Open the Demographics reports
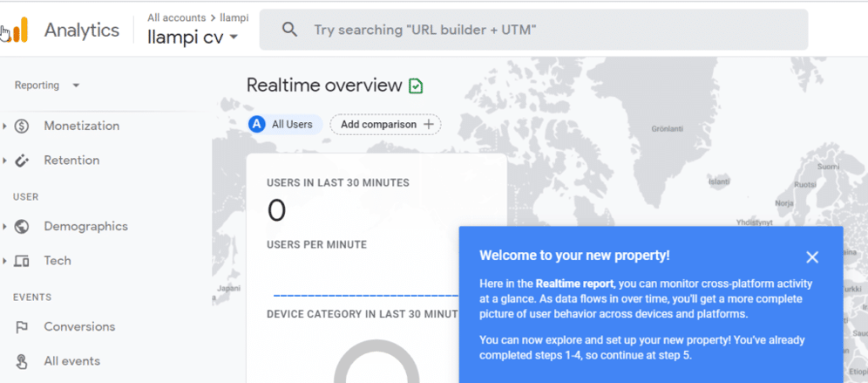This screenshot has width=868, height=383. point(85,227)
